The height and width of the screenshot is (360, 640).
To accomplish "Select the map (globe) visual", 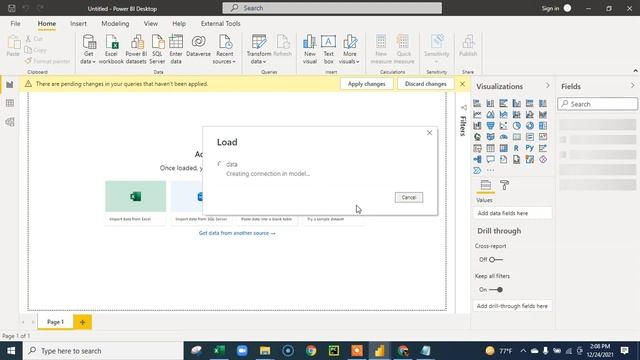I will click(477, 137).
